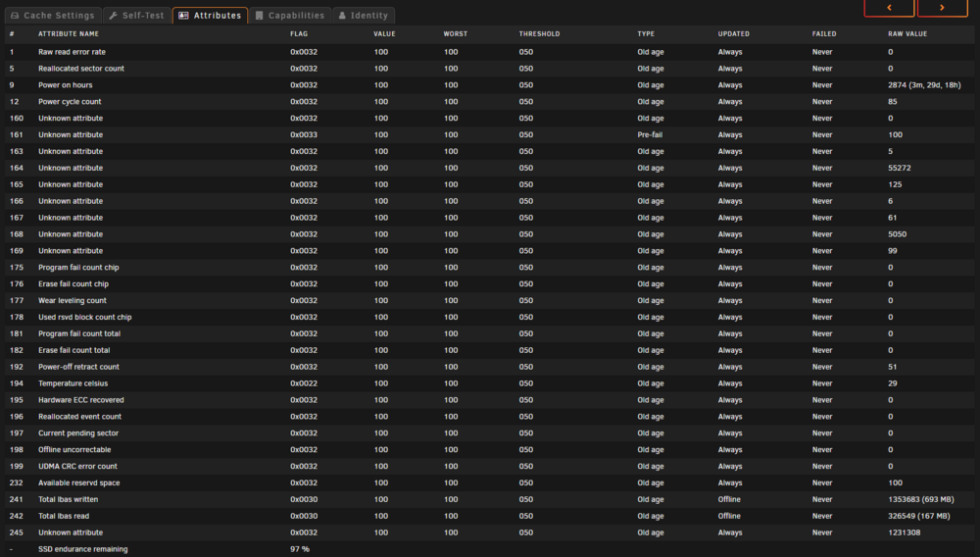Screen dimensions: 980x557
Task: Select Program fail count total row
Action: [490, 333]
